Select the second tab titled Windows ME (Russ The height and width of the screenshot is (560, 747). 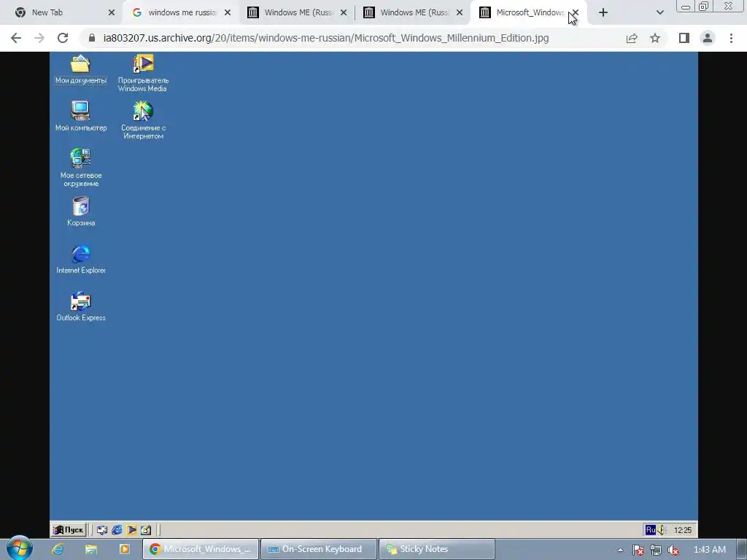click(296, 12)
